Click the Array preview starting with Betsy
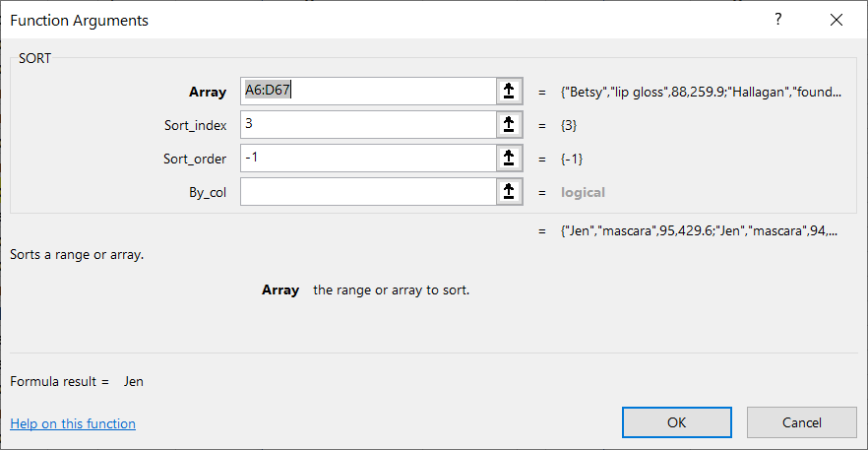This screenshot has height=450, width=868. pos(702,93)
